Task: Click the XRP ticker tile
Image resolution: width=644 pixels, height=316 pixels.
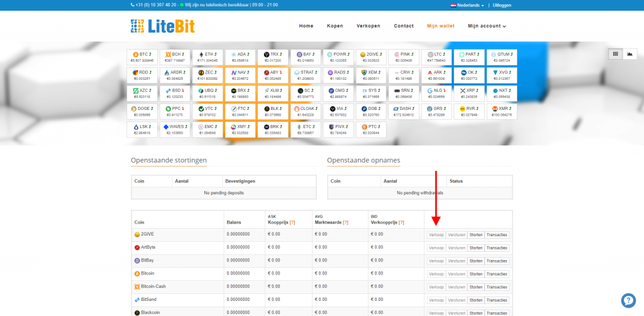Action: pyautogui.click(x=469, y=93)
